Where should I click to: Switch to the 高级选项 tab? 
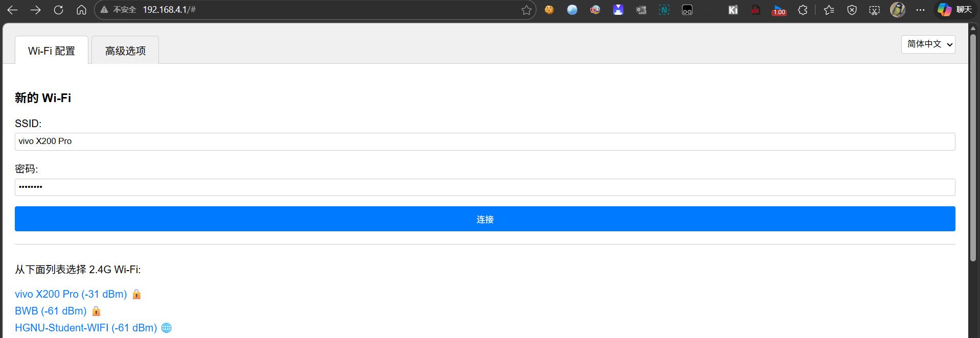pos(125,51)
